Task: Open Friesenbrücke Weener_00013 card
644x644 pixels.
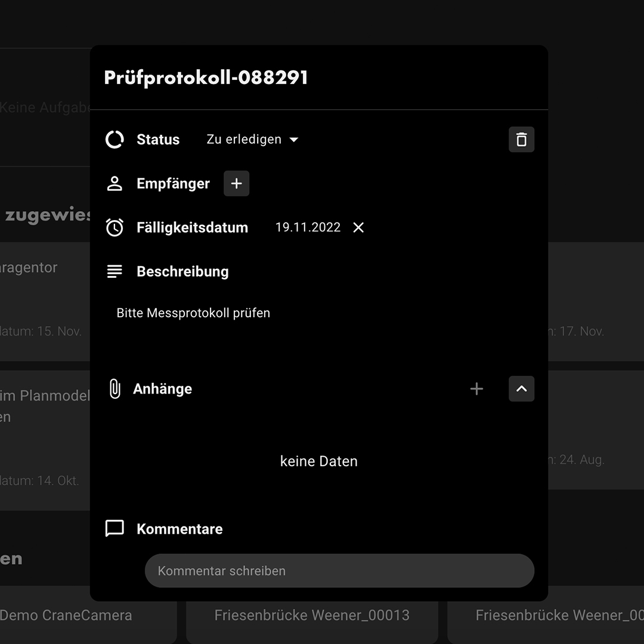Action: (312, 615)
